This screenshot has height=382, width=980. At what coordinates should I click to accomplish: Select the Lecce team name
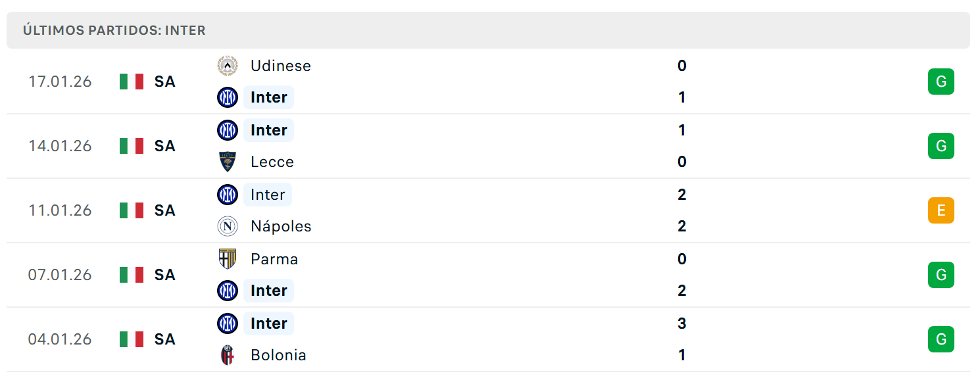(x=272, y=162)
